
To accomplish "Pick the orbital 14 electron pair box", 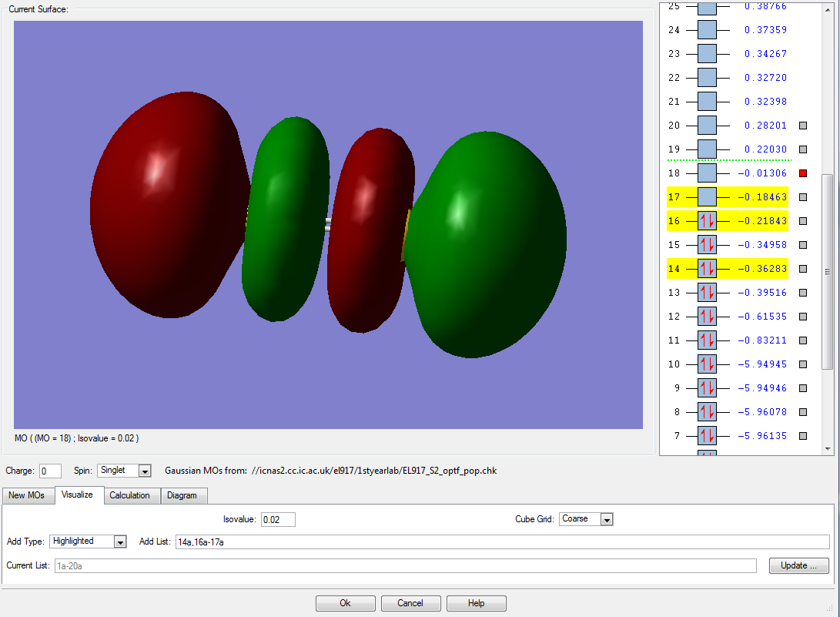I will pyautogui.click(x=707, y=269).
